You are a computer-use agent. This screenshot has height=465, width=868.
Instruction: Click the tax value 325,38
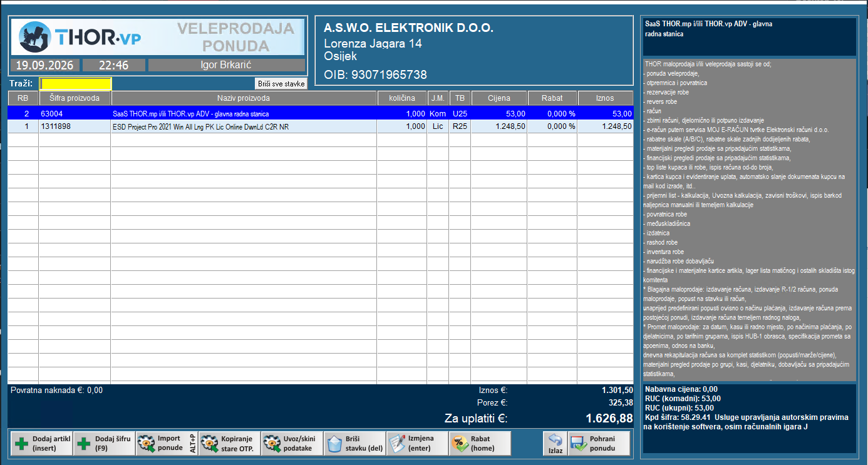pyautogui.click(x=620, y=403)
